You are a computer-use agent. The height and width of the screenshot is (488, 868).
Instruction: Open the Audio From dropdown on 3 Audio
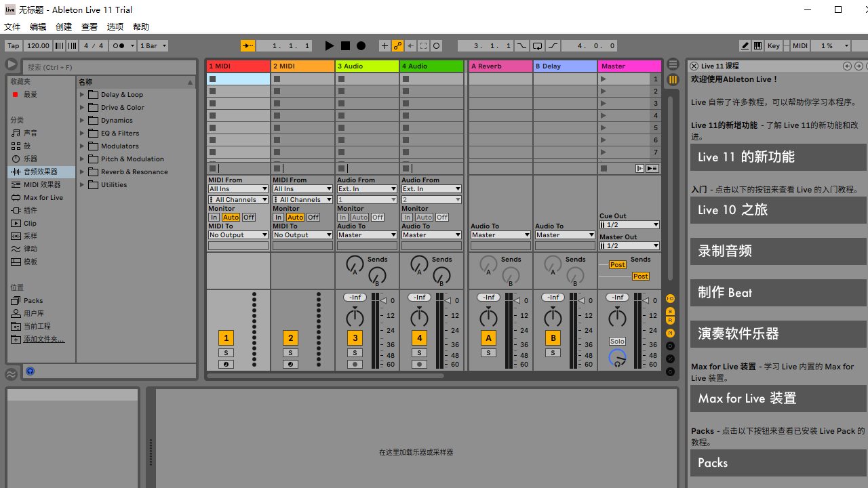pos(367,188)
